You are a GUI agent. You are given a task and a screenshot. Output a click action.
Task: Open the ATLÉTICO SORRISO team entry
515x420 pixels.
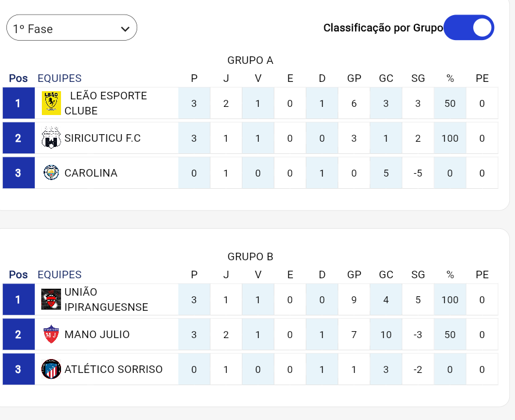coord(113,369)
